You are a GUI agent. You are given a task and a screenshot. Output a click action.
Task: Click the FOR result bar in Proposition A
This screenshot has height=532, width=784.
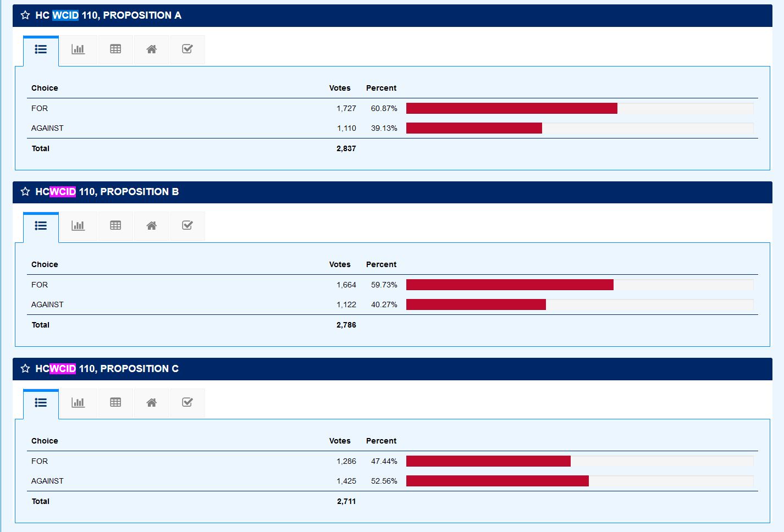pyautogui.click(x=511, y=108)
